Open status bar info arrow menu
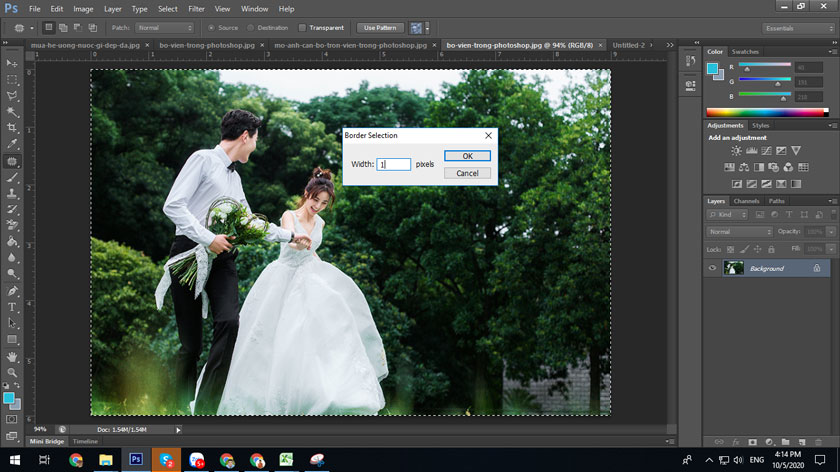The width and height of the screenshot is (840, 472). (x=178, y=430)
